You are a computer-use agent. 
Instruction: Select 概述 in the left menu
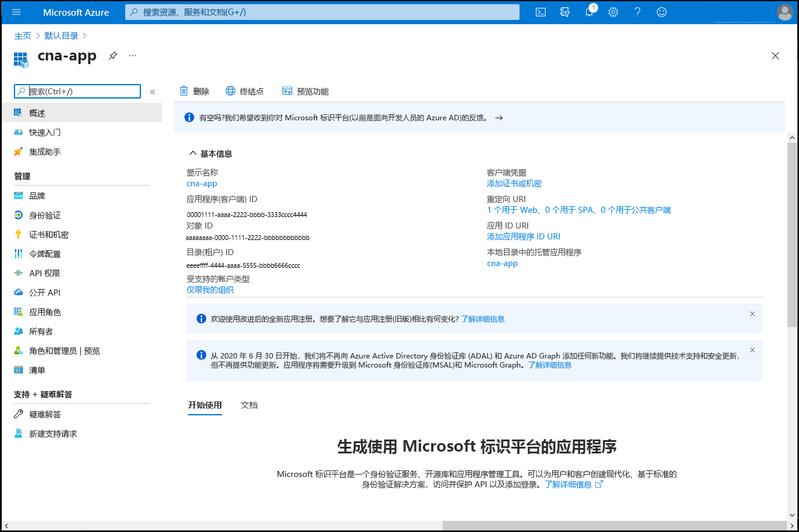point(81,113)
